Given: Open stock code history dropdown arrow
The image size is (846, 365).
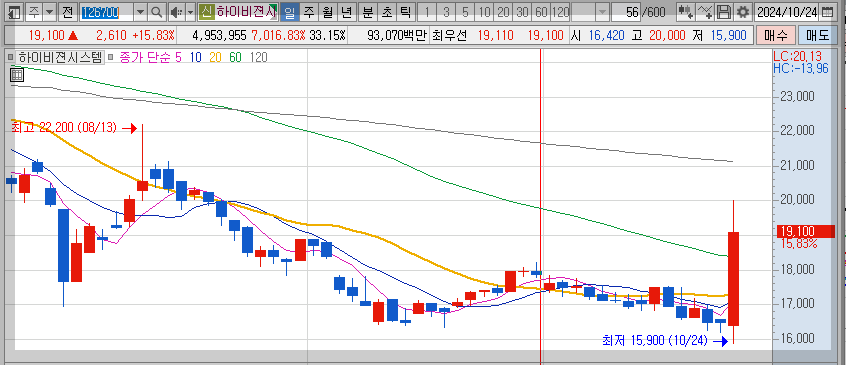Looking at the screenshot, I should pyautogui.click(x=140, y=11).
